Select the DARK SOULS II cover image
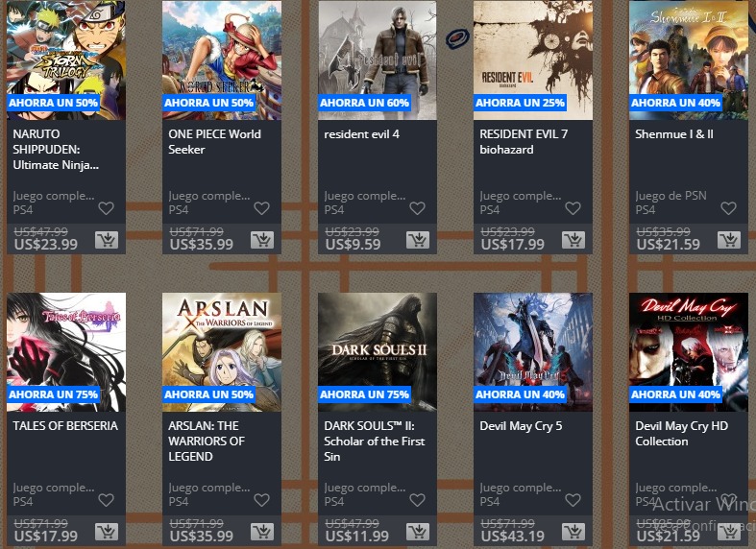 (x=378, y=352)
